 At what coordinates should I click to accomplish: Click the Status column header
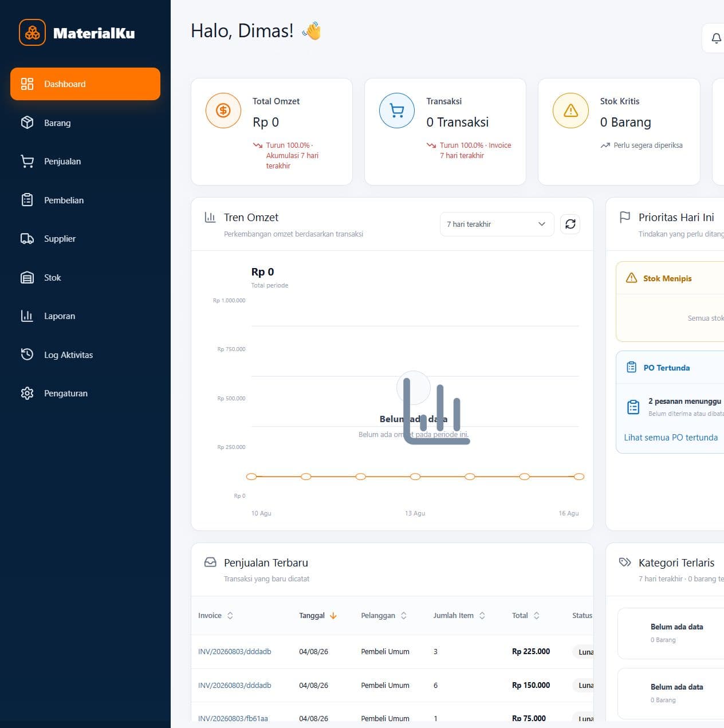point(582,615)
